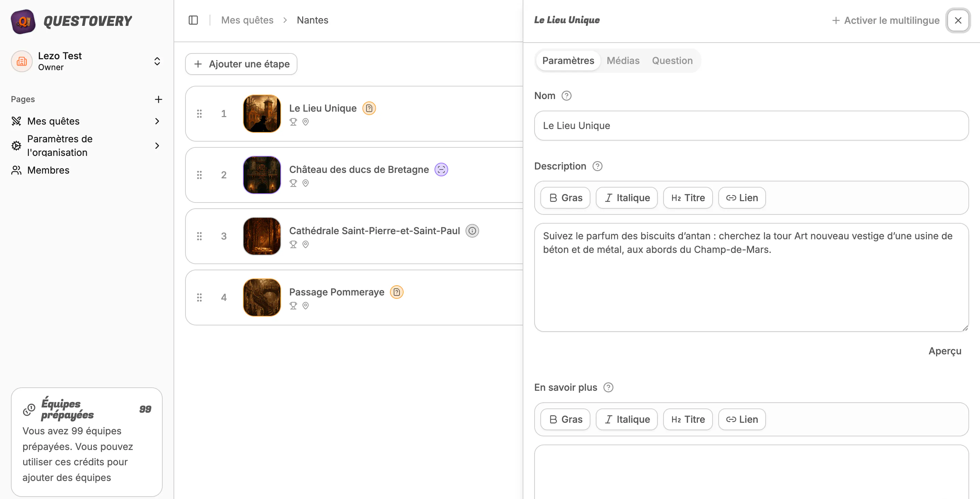
Task: Click the Membres people icon
Action: pyautogui.click(x=16, y=170)
